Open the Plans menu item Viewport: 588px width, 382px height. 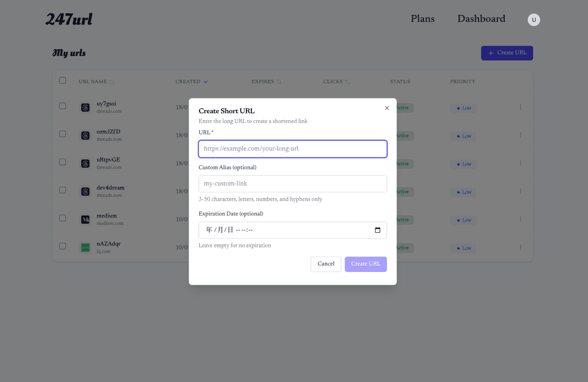coord(422,19)
